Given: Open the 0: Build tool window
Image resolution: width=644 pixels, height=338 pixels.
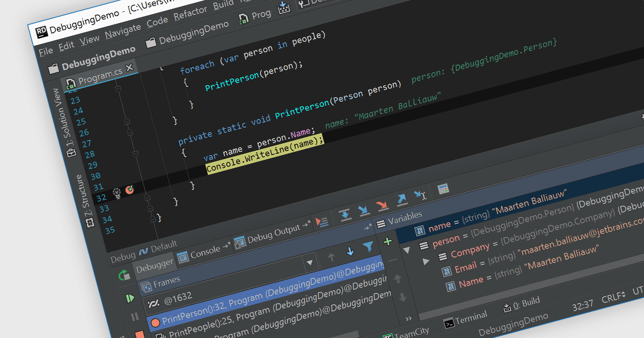Looking at the screenshot, I should [x=522, y=304].
